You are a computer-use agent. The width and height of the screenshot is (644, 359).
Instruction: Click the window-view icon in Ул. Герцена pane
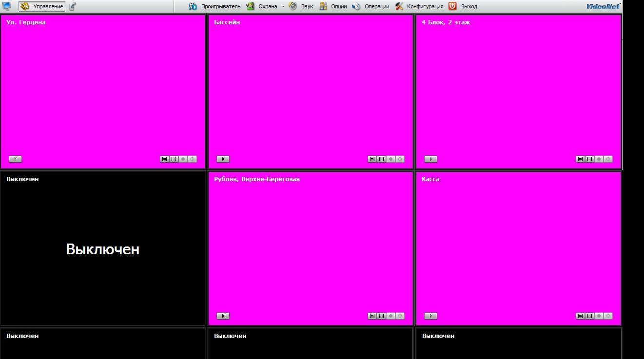click(x=165, y=159)
